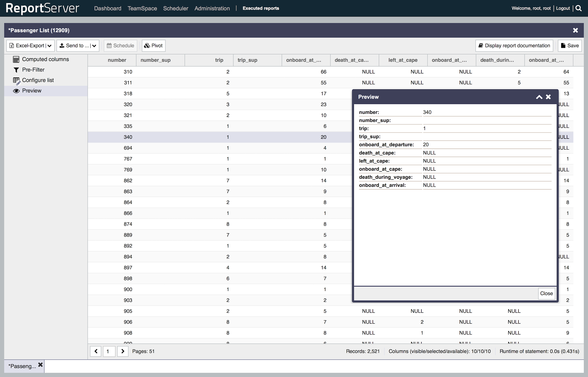The image size is (588, 377).
Task: Display report documentation
Action: [x=514, y=46]
